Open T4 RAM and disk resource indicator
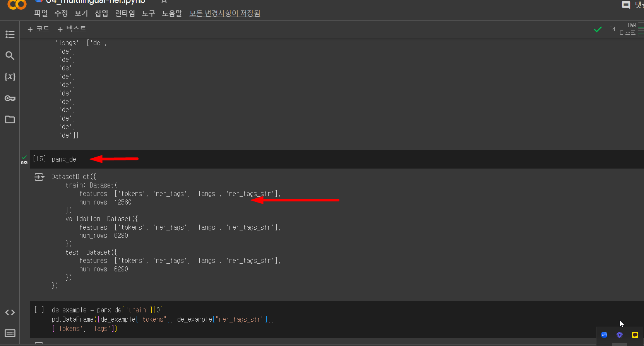This screenshot has width=644, height=346. [x=627, y=29]
